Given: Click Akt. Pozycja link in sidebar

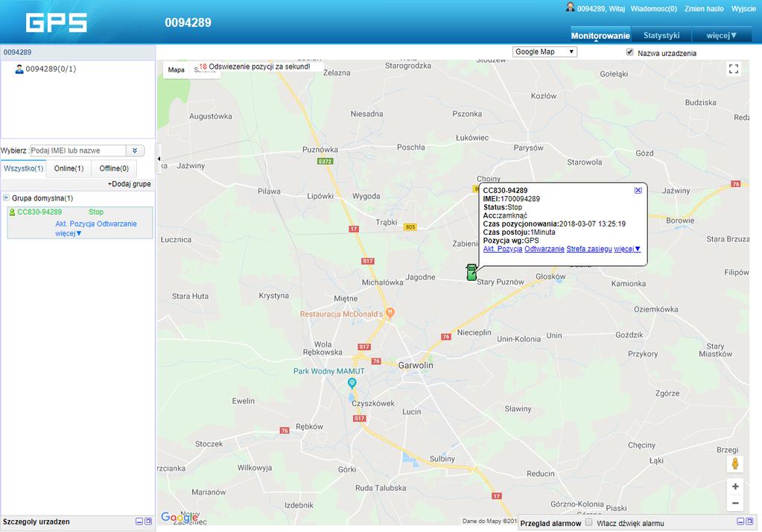Looking at the screenshot, I should [x=74, y=224].
